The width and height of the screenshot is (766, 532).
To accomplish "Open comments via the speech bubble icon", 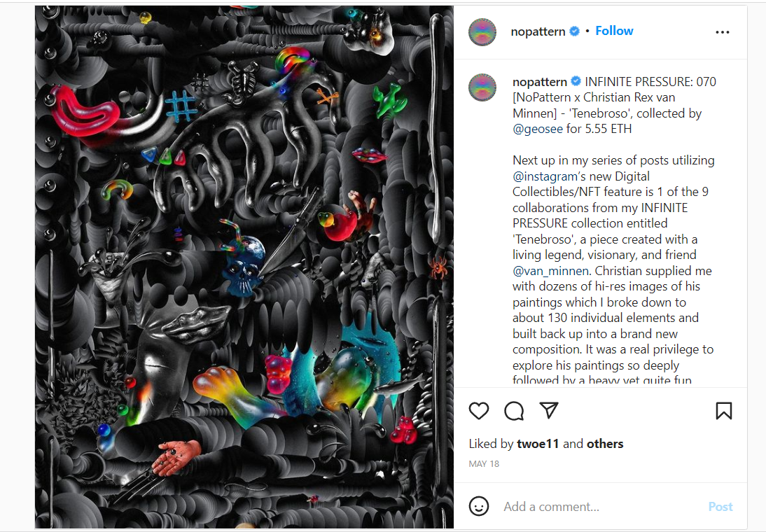I will coord(514,411).
